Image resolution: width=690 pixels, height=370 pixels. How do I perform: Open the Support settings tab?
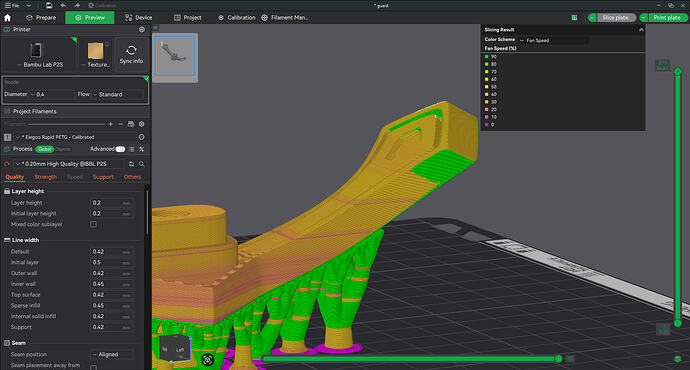pyautogui.click(x=103, y=177)
